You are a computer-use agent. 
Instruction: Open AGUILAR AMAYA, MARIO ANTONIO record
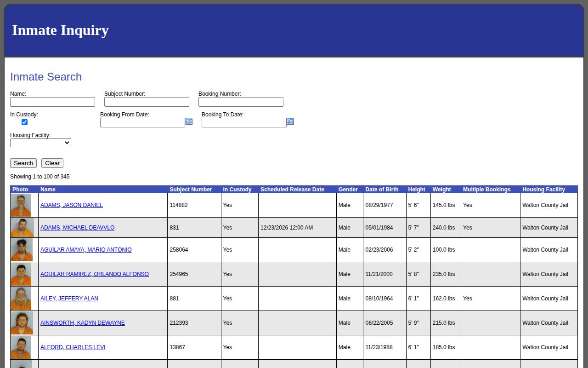pos(86,250)
